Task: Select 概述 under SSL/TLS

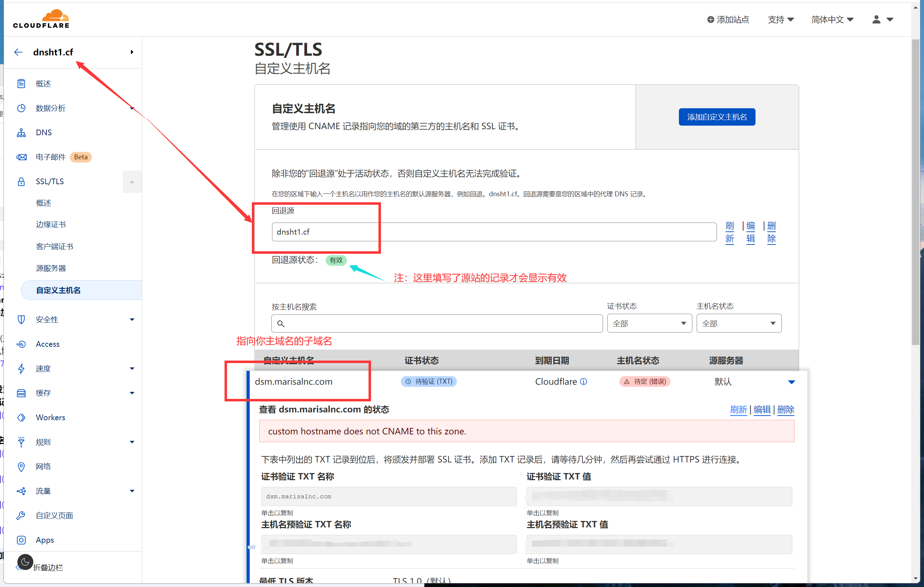Action: tap(43, 203)
